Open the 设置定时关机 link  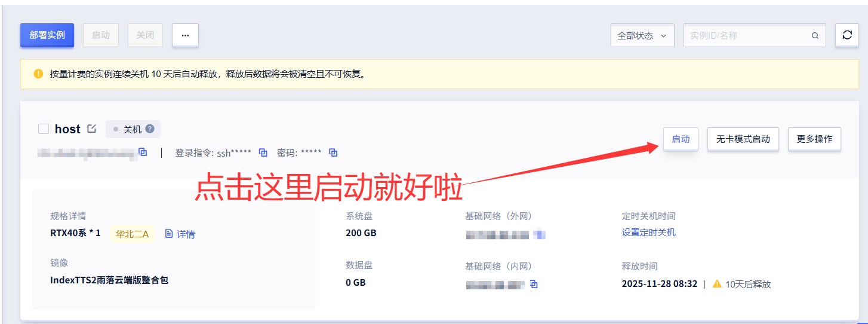[x=648, y=233]
